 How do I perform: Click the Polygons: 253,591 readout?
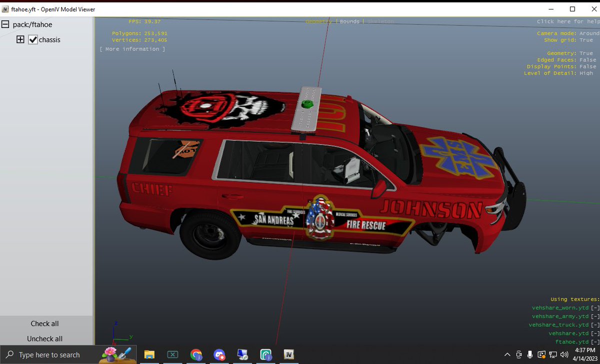click(x=139, y=33)
